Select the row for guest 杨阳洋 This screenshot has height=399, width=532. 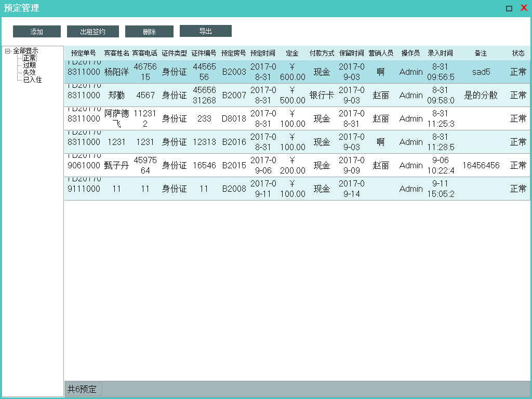pos(116,72)
